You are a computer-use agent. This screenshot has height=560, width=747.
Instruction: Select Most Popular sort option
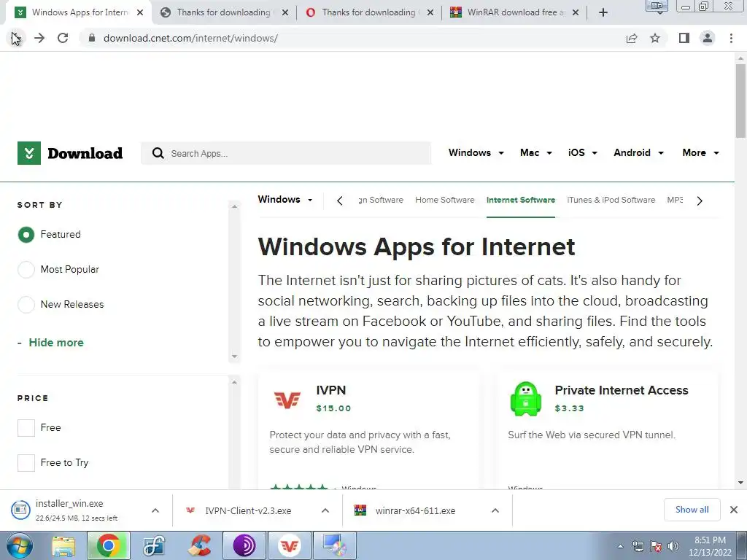click(x=26, y=270)
